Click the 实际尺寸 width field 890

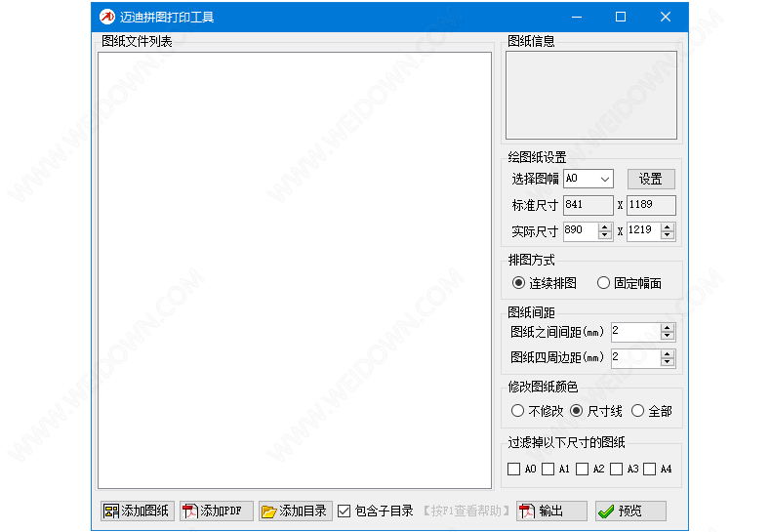pos(581,230)
